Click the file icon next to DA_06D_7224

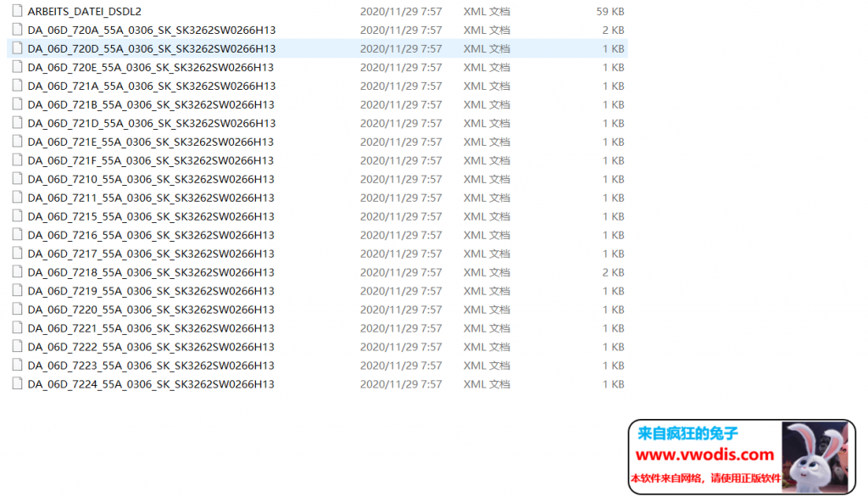17,385
